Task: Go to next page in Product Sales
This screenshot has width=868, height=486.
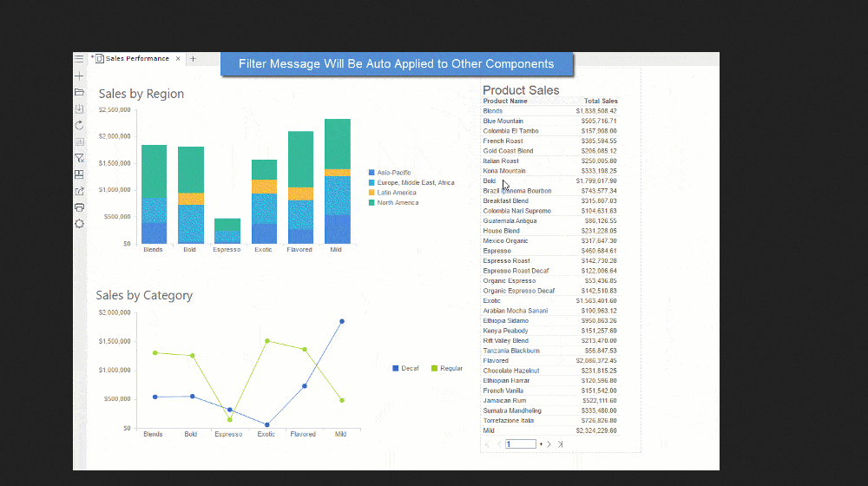Action: coord(549,444)
